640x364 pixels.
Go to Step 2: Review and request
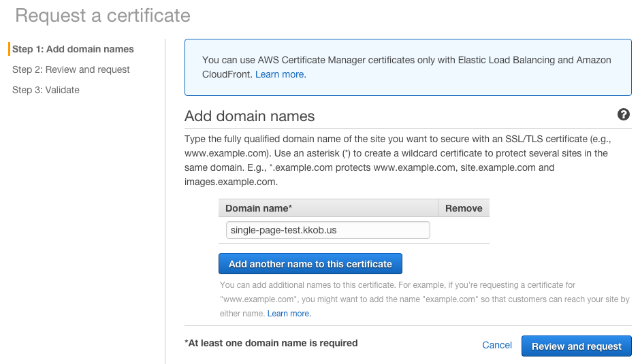pyautogui.click(x=71, y=69)
